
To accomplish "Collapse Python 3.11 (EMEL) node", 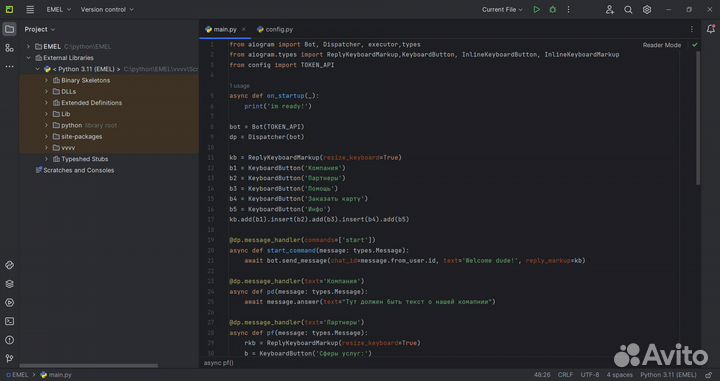I will pos(38,69).
